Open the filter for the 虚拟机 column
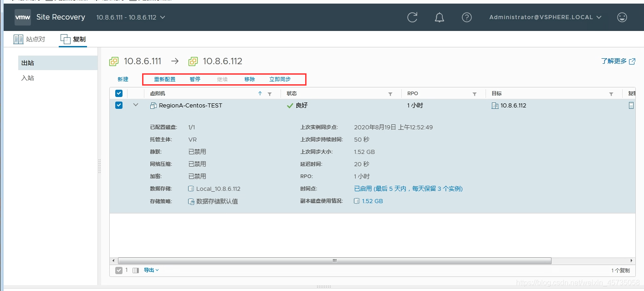 [270, 94]
